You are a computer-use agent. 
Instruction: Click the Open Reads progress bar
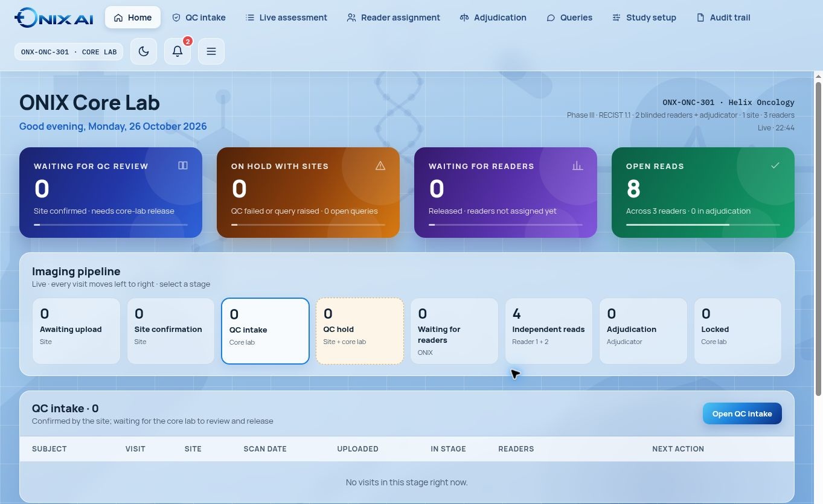point(703,225)
